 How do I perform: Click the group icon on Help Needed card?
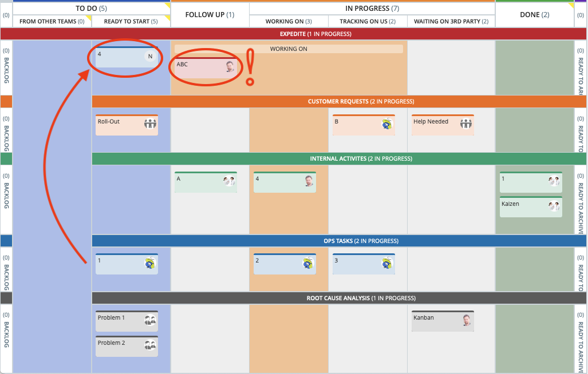(x=466, y=124)
